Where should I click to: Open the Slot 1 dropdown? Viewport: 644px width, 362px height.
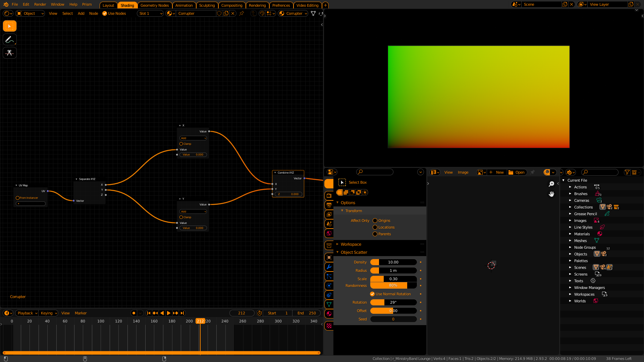pyautogui.click(x=150, y=13)
